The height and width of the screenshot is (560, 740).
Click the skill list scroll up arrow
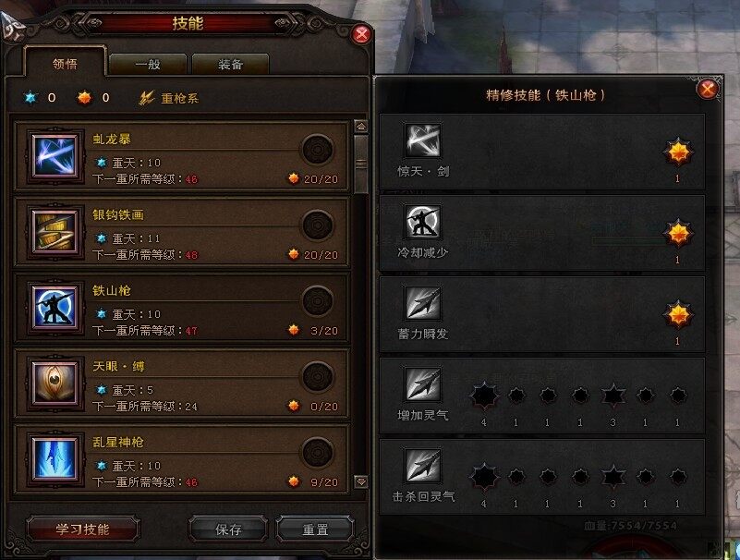click(x=361, y=127)
